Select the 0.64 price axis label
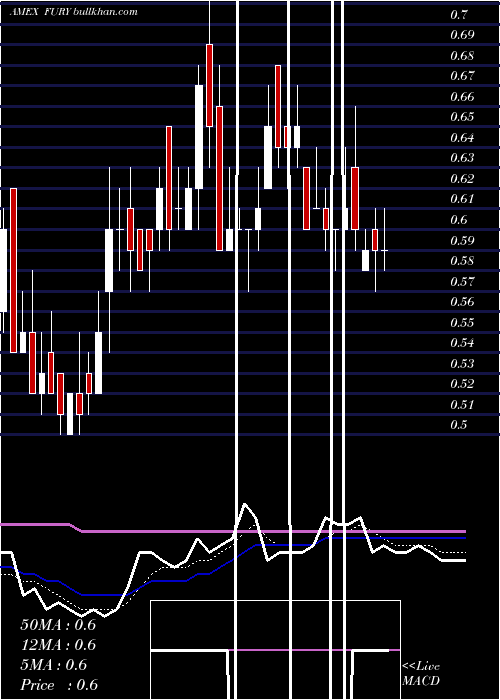500x700 pixels. pyautogui.click(x=462, y=138)
